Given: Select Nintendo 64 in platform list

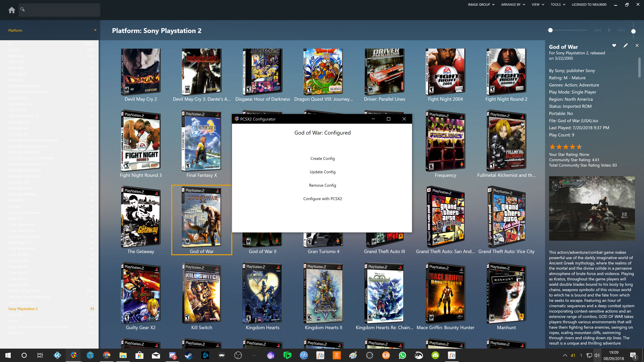Looking at the screenshot, I should point(51,128).
